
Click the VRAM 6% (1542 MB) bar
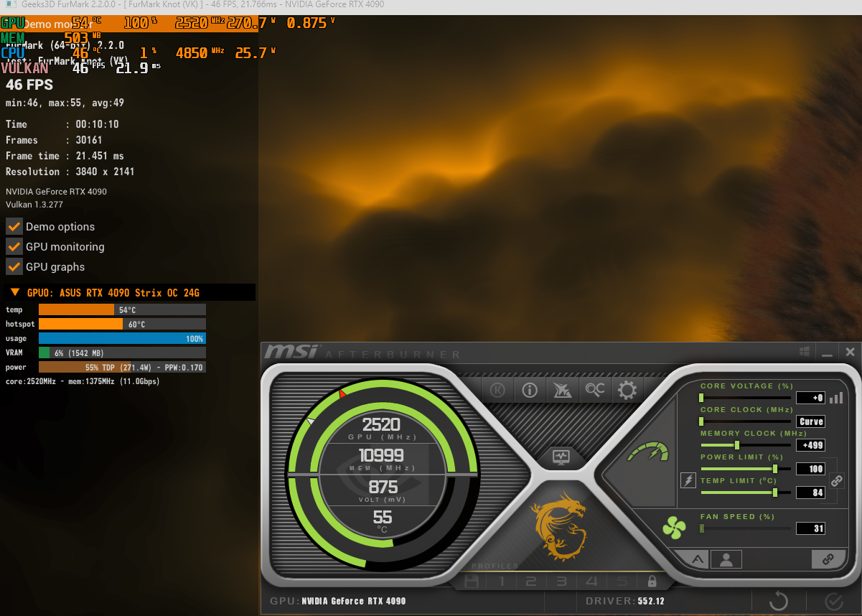click(122, 353)
